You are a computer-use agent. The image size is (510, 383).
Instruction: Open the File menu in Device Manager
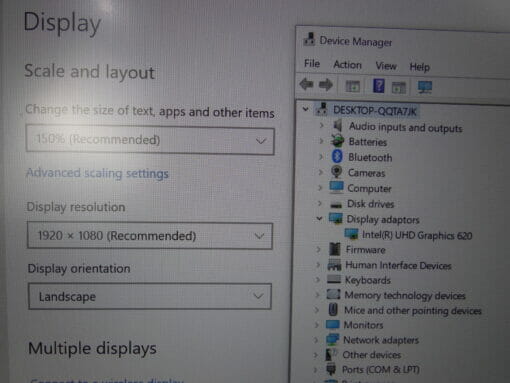tap(312, 63)
